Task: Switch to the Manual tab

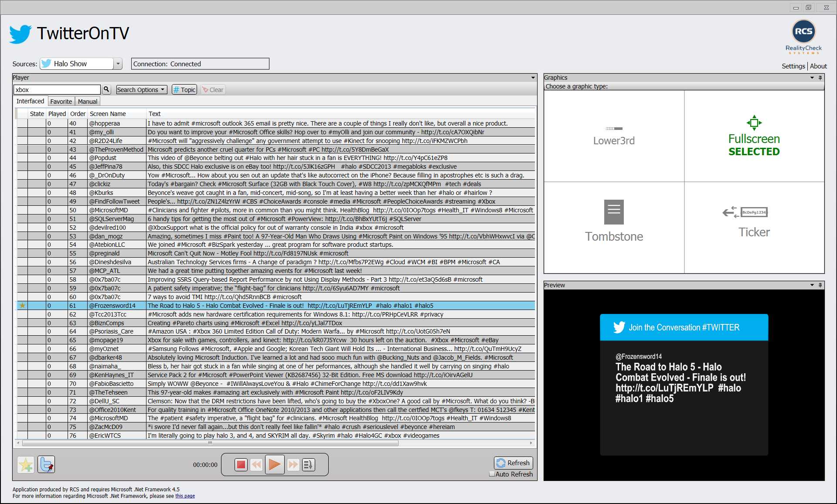Action: point(88,102)
